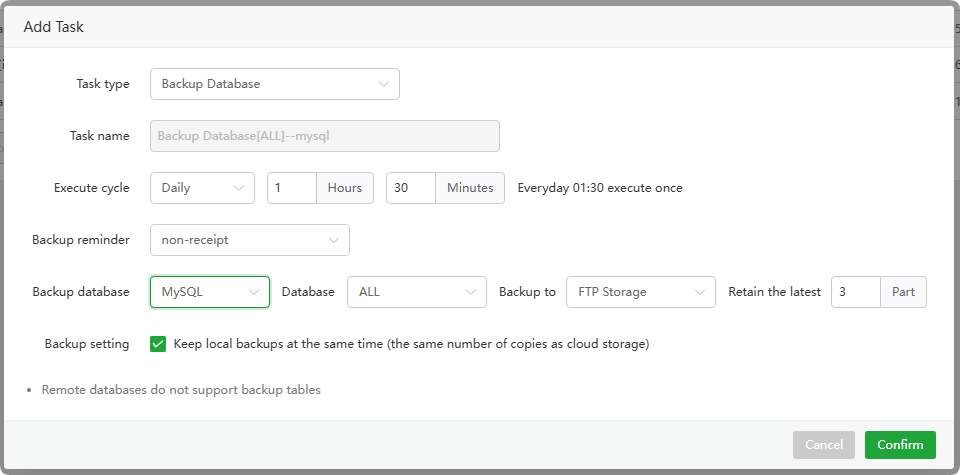960x475 pixels.
Task: Open the Database ALL dropdown
Action: tap(416, 292)
